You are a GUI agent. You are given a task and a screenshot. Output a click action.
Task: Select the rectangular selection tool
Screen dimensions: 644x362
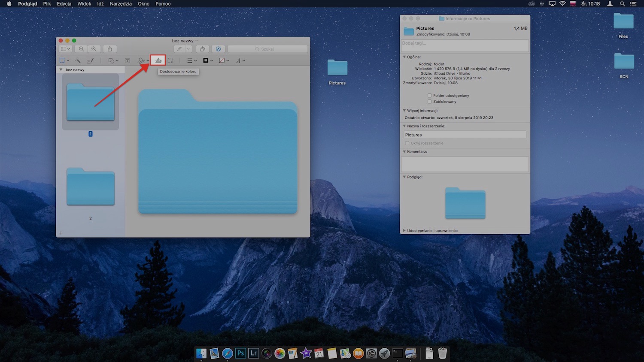pyautogui.click(x=62, y=60)
